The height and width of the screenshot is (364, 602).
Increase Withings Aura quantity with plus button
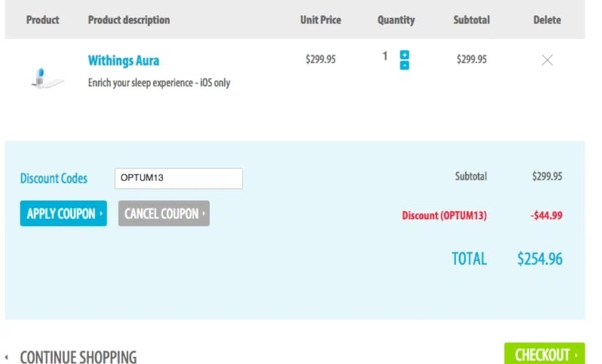click(404, 54)
